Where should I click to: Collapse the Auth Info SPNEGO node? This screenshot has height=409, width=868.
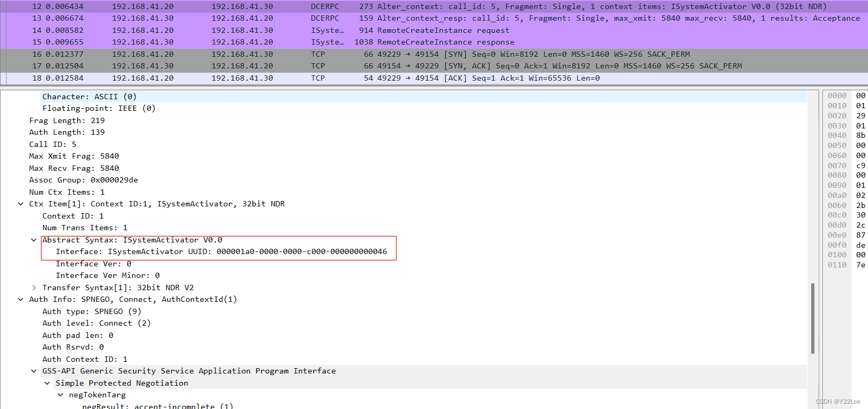(21, 299)
